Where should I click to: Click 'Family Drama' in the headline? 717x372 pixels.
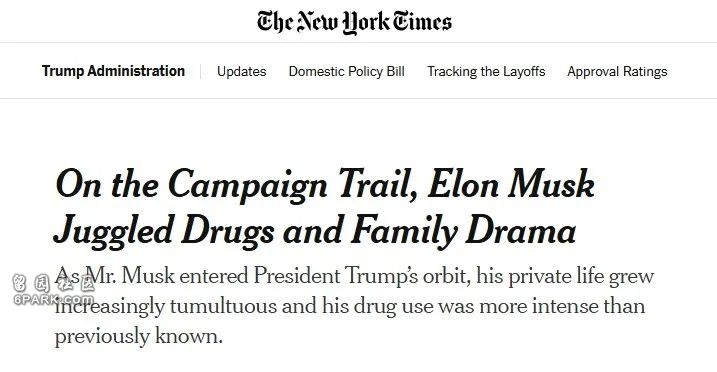[x=464, y=231]
